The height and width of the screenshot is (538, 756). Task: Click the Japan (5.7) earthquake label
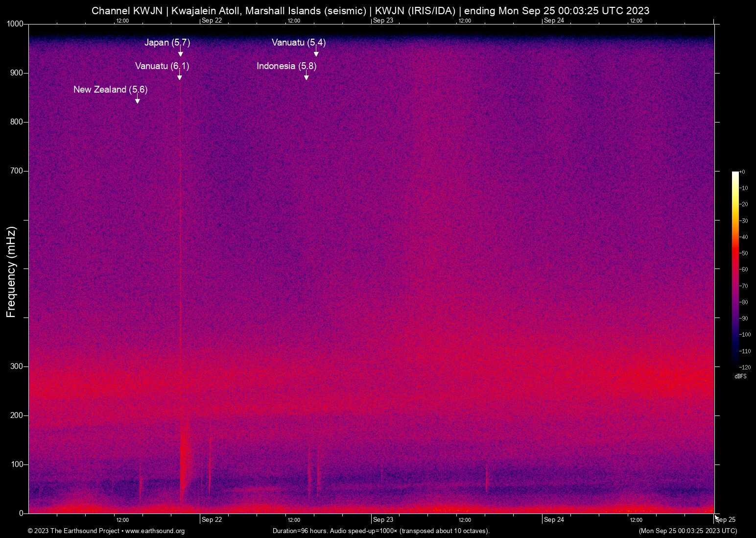click(x=167, y=43)
